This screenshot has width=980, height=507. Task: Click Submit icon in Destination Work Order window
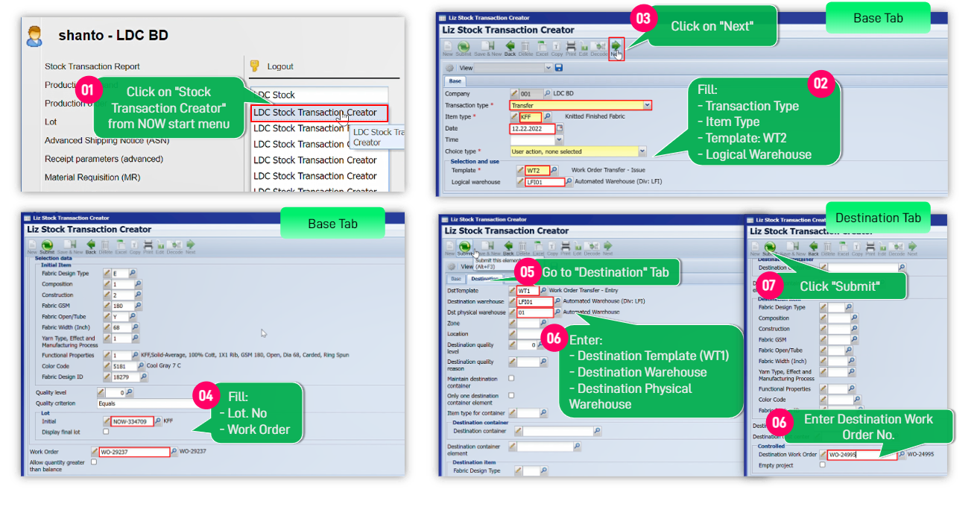(771, 247)
